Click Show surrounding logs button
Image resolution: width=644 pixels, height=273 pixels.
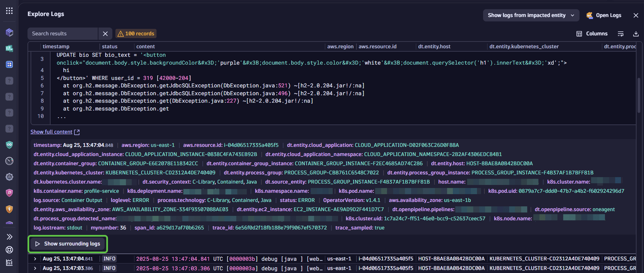[x=68, y=244]
